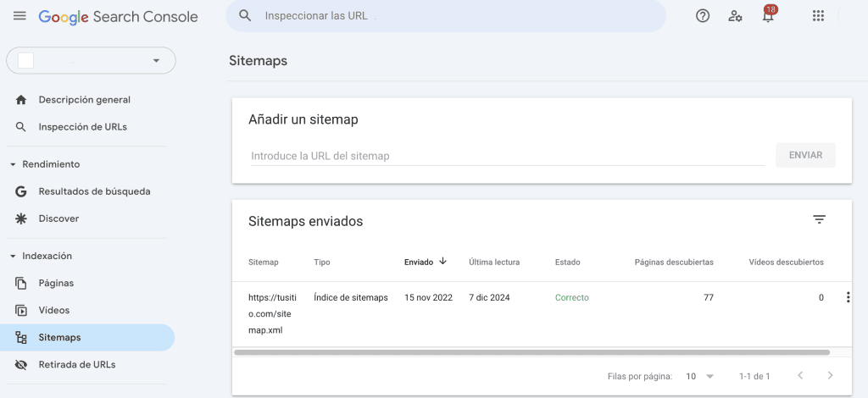Open Descripción general in sidebar
The image size is (868, 398).
coord(84,100)
